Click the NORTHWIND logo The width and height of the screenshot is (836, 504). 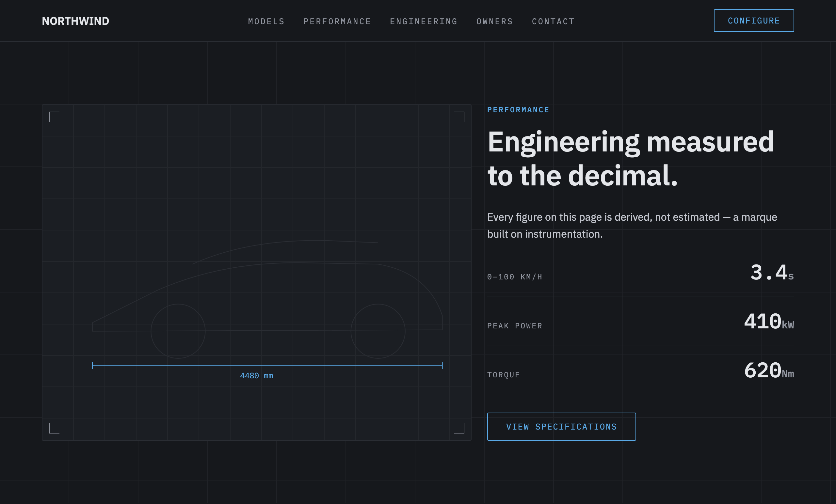[75, 21]
